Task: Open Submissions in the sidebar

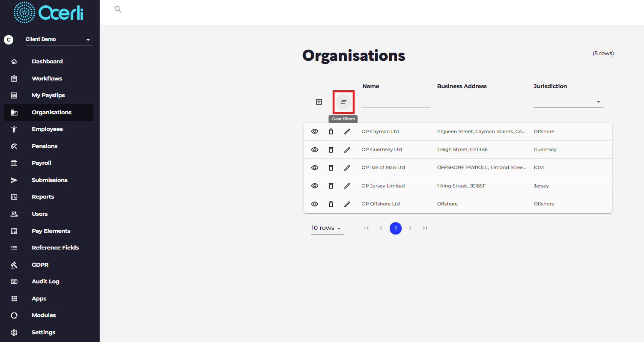Action: (x=48, y=180)
